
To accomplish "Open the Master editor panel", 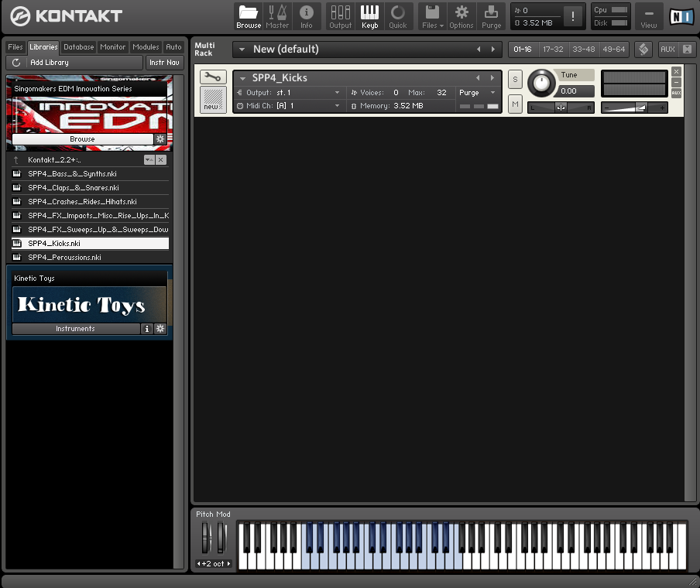I will click(277, 17).
